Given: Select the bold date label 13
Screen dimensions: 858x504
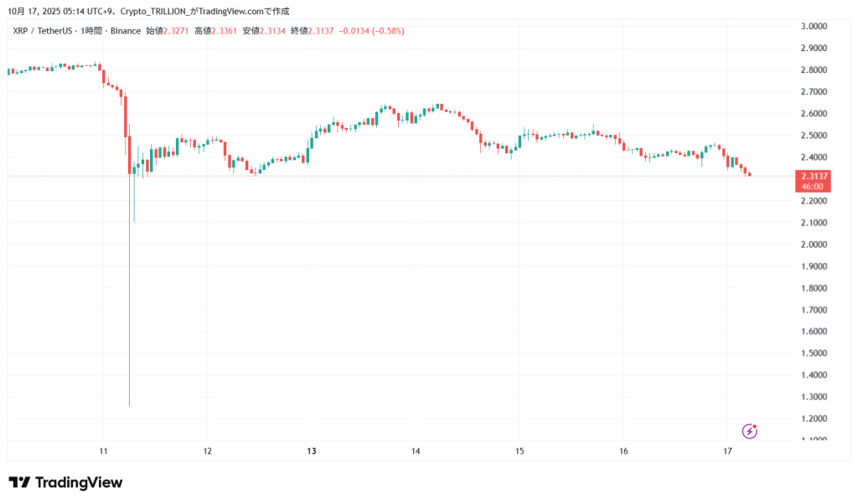Looking at the screenshot, I should pyautogui.click(x=312, y=451).
